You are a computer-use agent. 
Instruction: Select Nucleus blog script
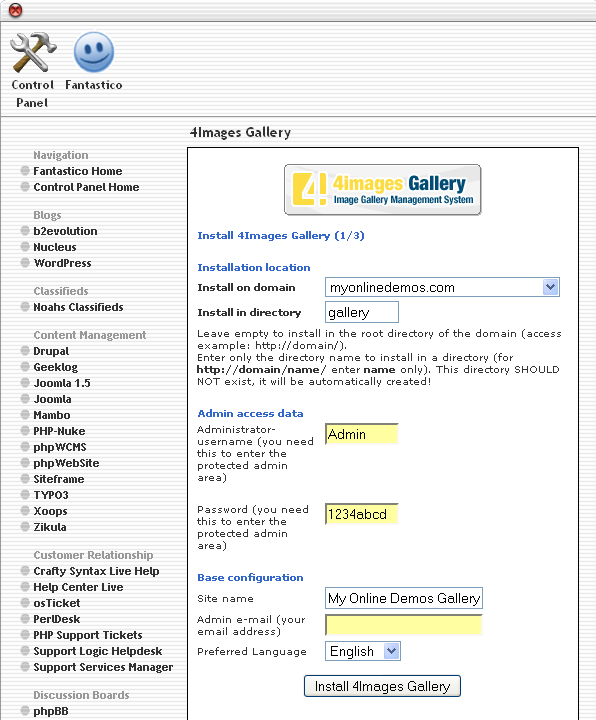tap(55, 247)
